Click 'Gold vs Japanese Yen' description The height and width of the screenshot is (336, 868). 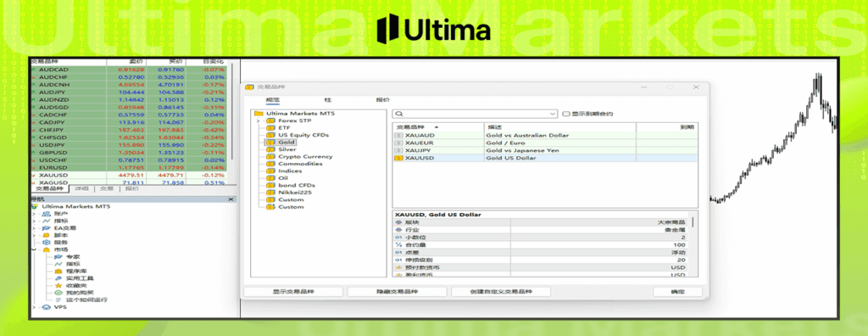point(522,150)
